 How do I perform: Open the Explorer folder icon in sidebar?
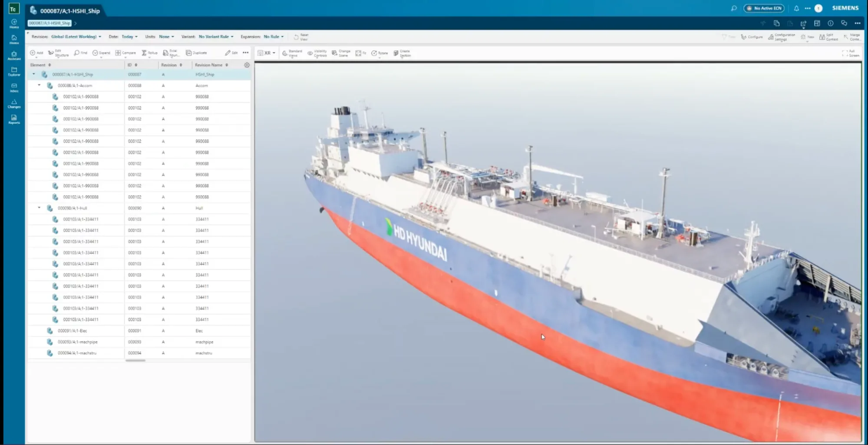coord(14,71)
